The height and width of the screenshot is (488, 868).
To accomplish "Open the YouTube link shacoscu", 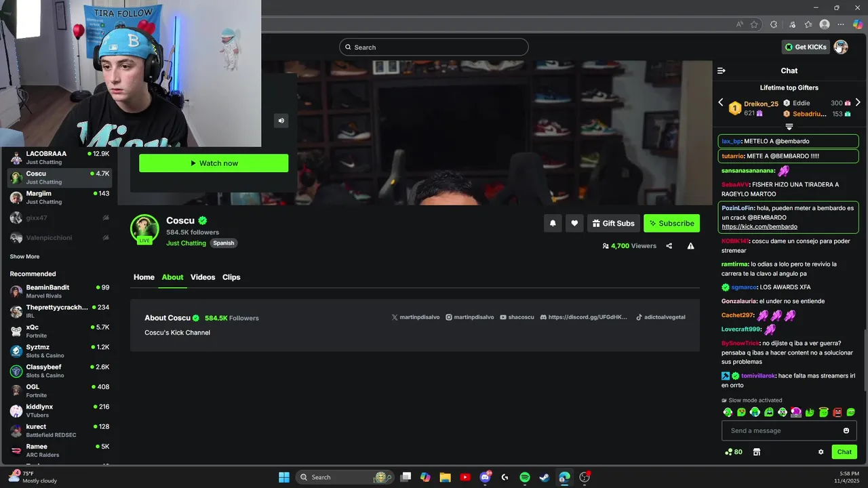I will 517,317.
